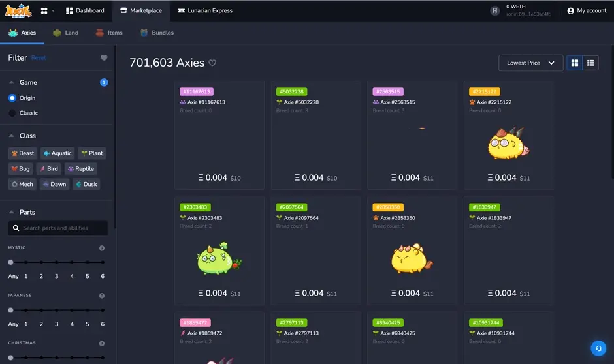Click Axie #6940425 name text
The height and width of the screenshot is (364, 614).
pyautogui.click(x=398, y=333)
